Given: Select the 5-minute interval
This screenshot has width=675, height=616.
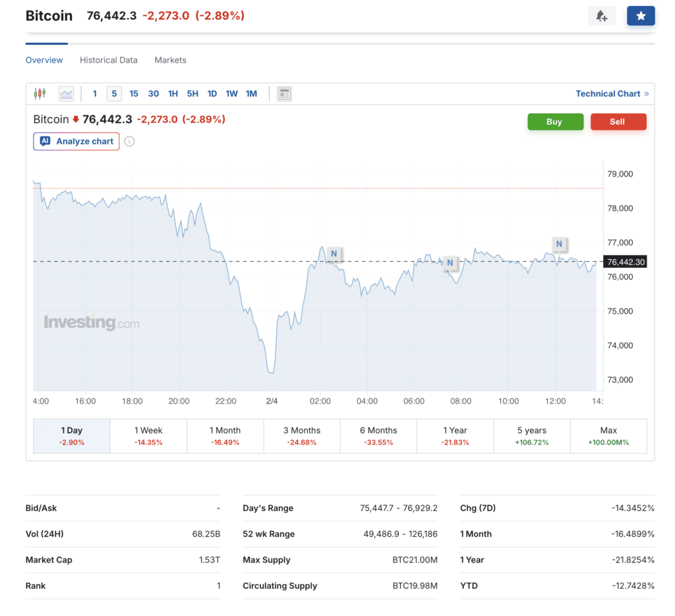Looking at the screenshot, I should click(114, 94).
